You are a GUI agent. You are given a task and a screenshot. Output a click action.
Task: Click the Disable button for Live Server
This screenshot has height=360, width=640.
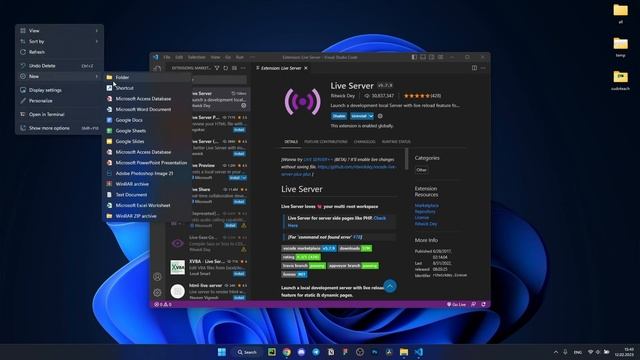[339, 116]
